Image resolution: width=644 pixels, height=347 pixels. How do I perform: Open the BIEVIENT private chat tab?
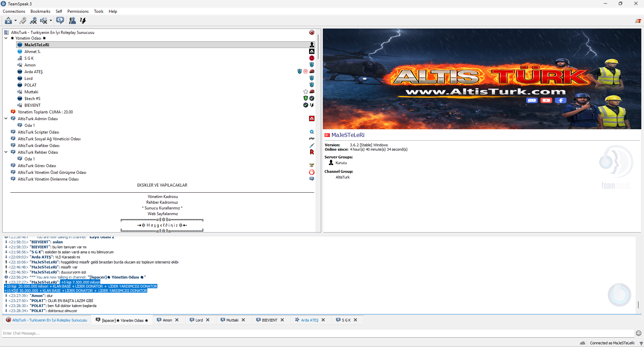click(269, 320)
